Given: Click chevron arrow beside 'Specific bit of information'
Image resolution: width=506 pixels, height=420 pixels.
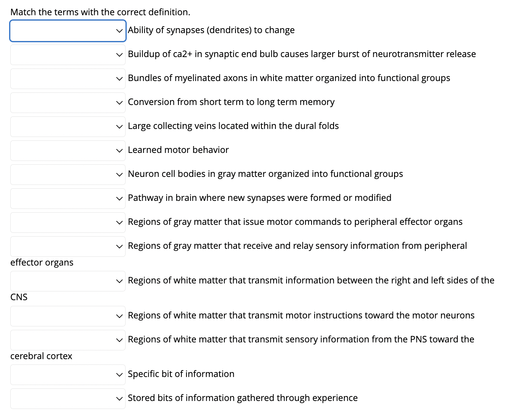Looking at the screenshot, I should [119, 375].
